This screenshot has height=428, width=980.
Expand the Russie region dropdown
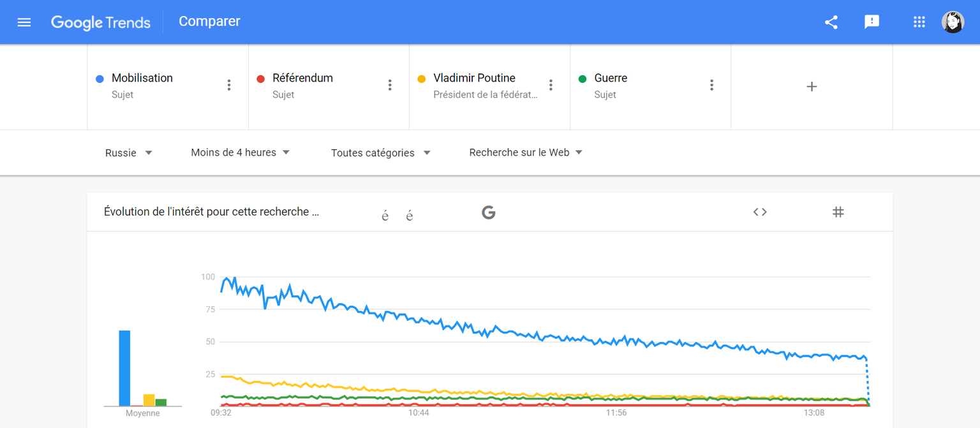point(128,153)
